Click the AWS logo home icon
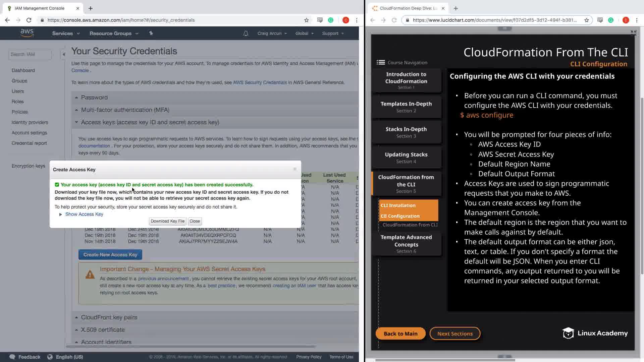644x362 pixels. (27, 33)
